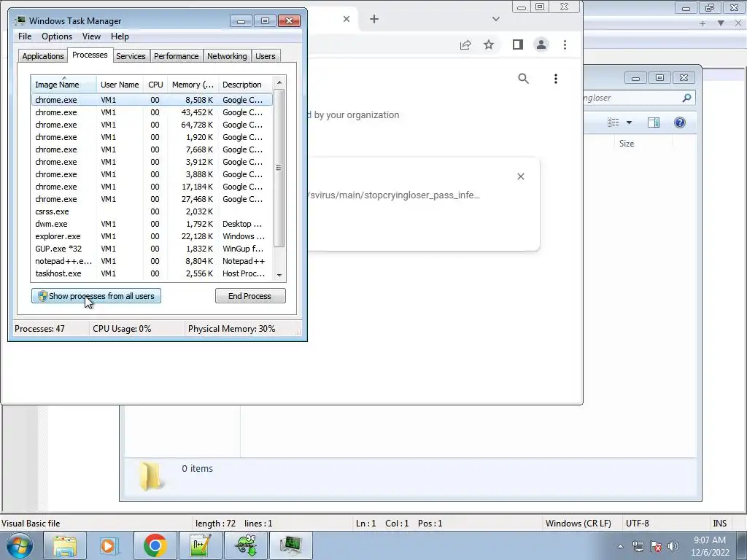Show hidden system tray icons arrow
Image resolution: width=747 pixels, height=560 pixels.
point(620,546)
